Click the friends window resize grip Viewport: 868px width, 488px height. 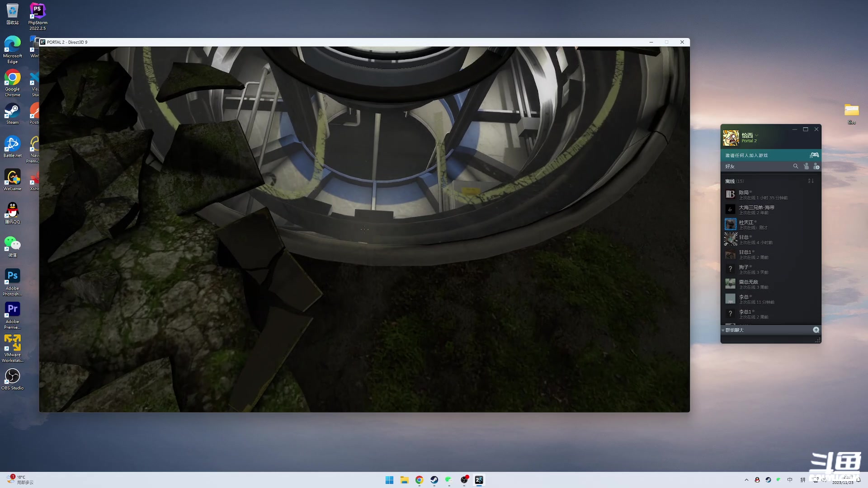pyautogui.click(x=818, y=340)
